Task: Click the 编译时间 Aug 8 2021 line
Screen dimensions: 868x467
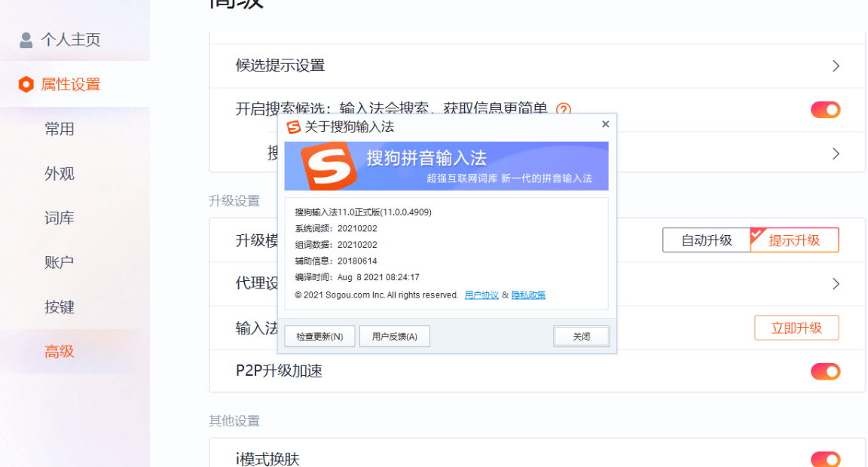Action: (357, 277)
